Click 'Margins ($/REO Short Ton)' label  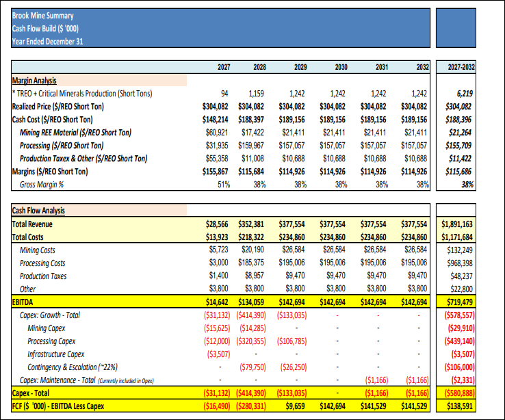coord(50,172)
